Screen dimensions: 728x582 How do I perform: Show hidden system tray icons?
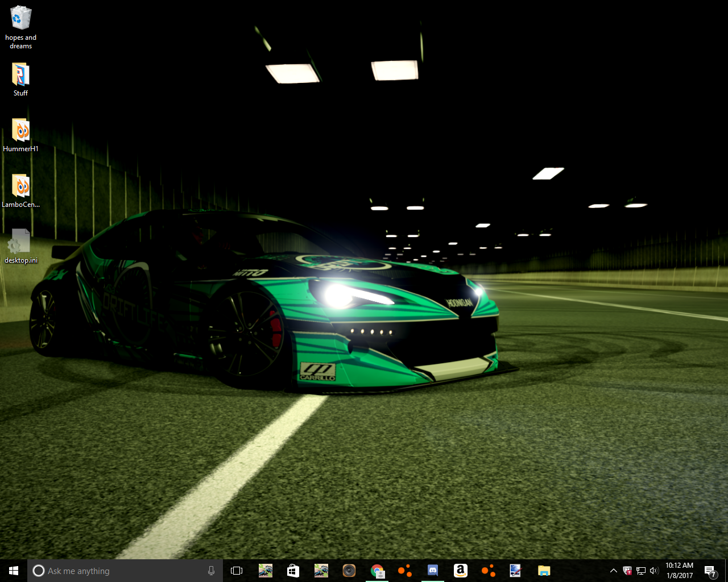[613, 571]
